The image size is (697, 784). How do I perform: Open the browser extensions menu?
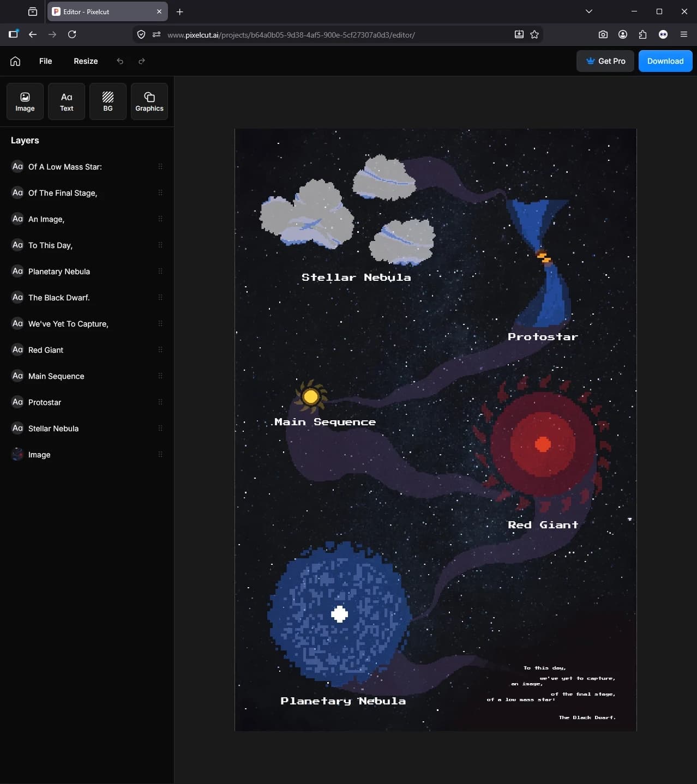tap(642, 34)
